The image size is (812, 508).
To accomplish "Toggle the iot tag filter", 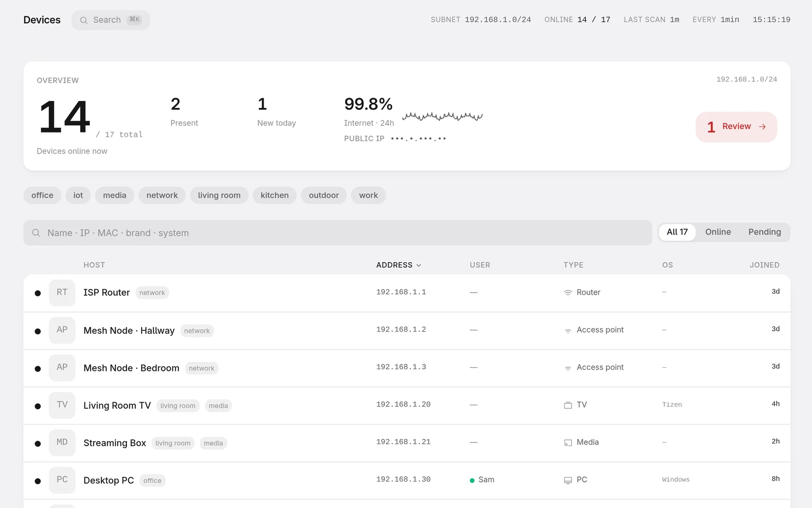I will point(78,195).
